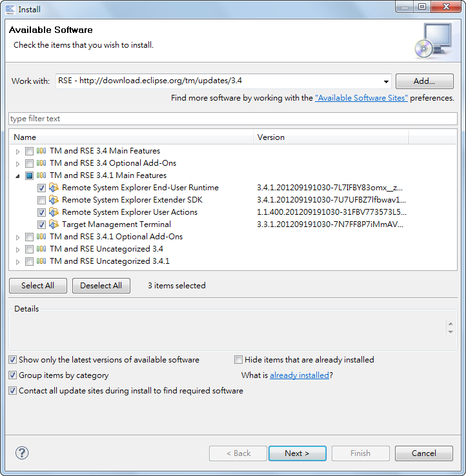Check TM and RSE 3.4.1 Optional Add-Ons checkbox

(29, 237)
